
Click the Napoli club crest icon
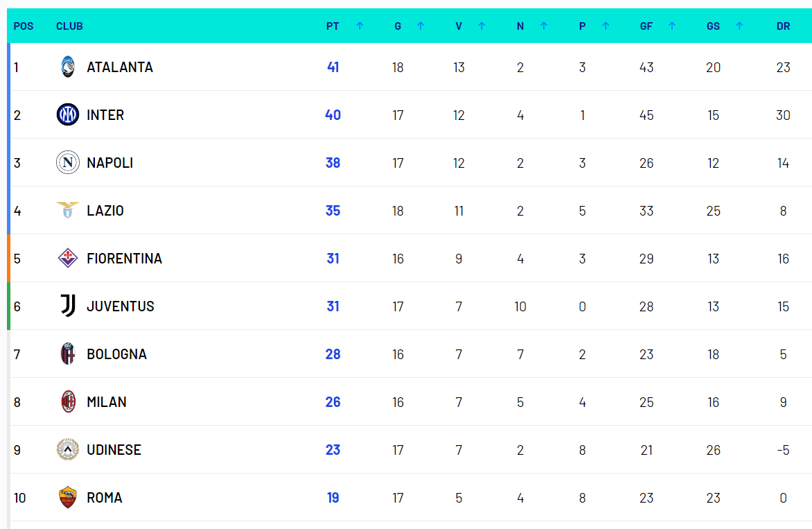(68, 163)
